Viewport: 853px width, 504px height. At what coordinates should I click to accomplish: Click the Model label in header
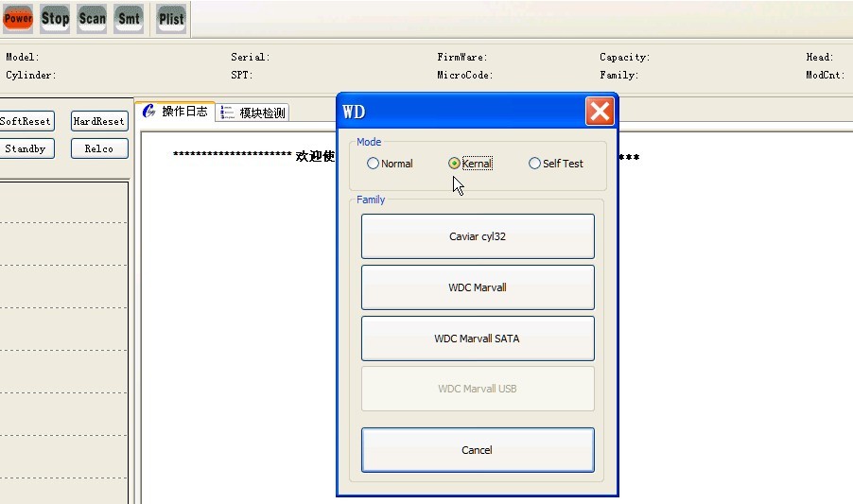click(x=23, y=57)
